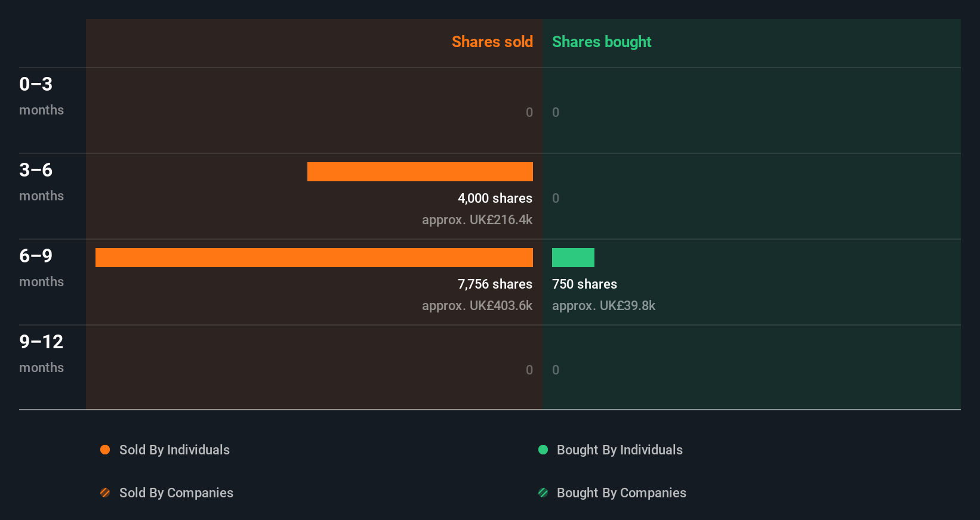Select the green 6–9 months bought bar
Viewport: 980px width, 520px height.
point(573,258)
